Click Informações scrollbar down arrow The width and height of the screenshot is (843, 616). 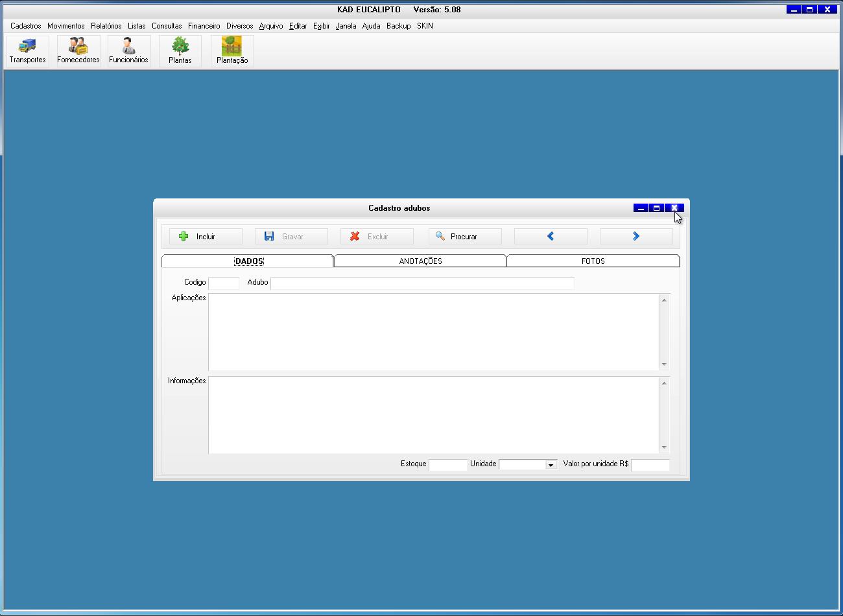coord(664,447)
